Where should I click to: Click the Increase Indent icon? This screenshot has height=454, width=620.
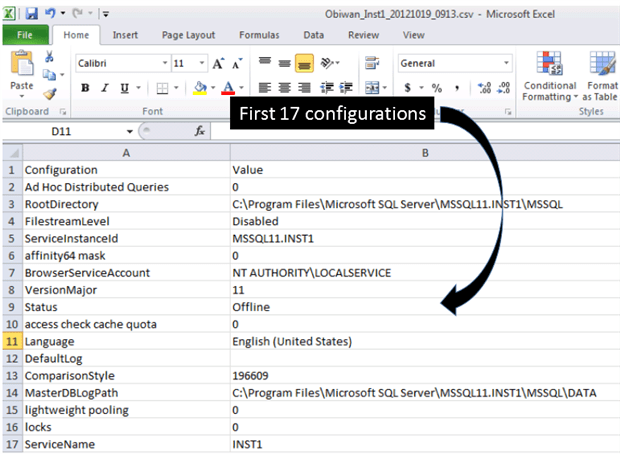tap(346, 87)
